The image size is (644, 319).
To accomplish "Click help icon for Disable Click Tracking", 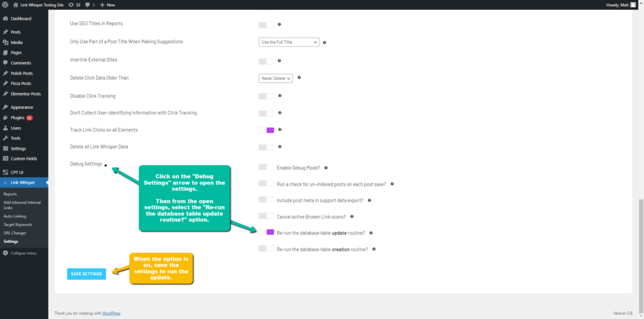I will (280, 96).
